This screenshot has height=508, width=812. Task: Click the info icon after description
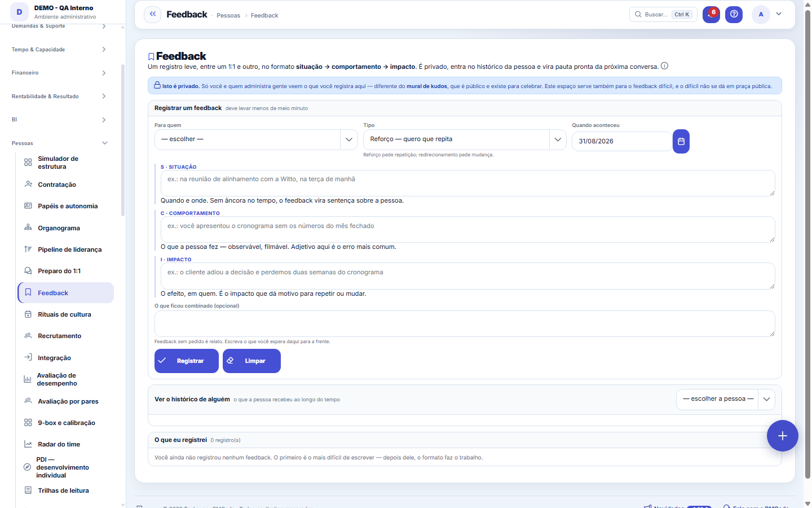click(664, 66)
